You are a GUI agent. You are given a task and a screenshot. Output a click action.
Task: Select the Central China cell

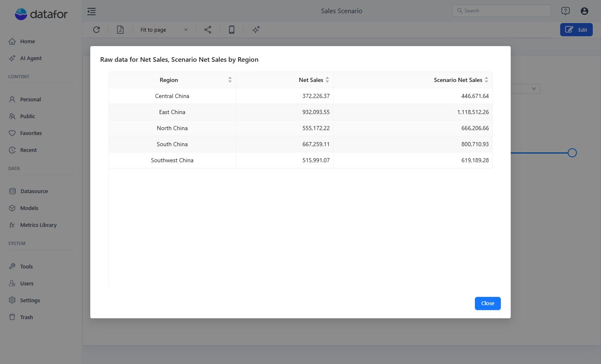click(172, 96)
